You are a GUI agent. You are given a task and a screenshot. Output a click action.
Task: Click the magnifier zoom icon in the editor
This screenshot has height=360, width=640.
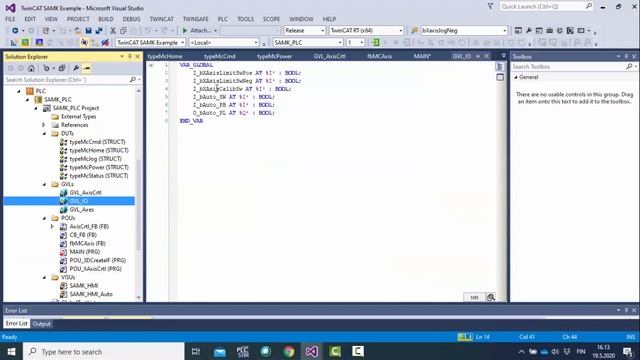[x=491, y=297]
